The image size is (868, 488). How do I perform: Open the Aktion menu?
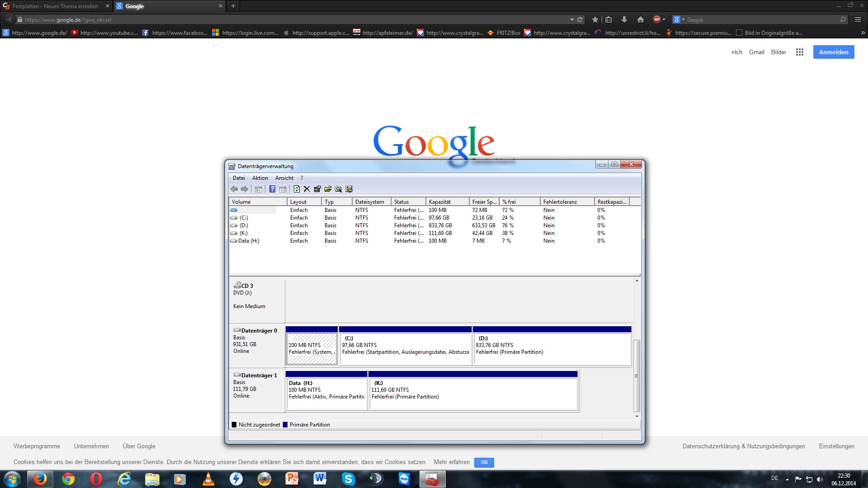tap(260, 178)
